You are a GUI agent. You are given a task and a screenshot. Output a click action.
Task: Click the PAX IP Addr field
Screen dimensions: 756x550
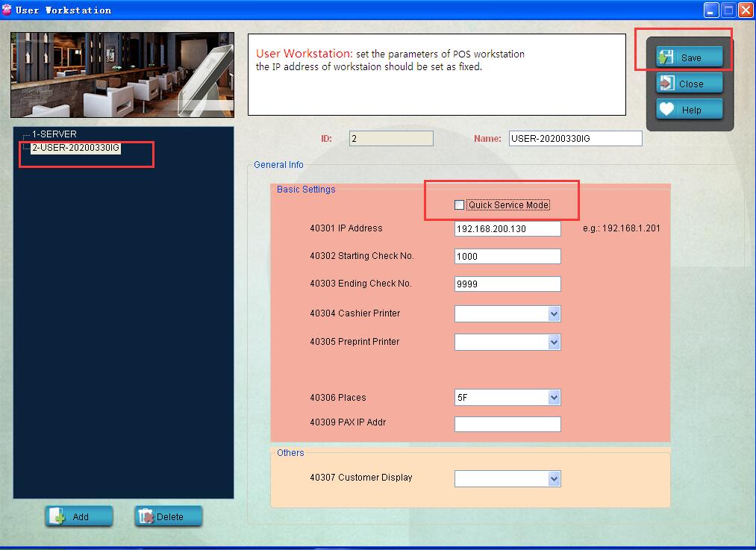click(x=507, y=424)
